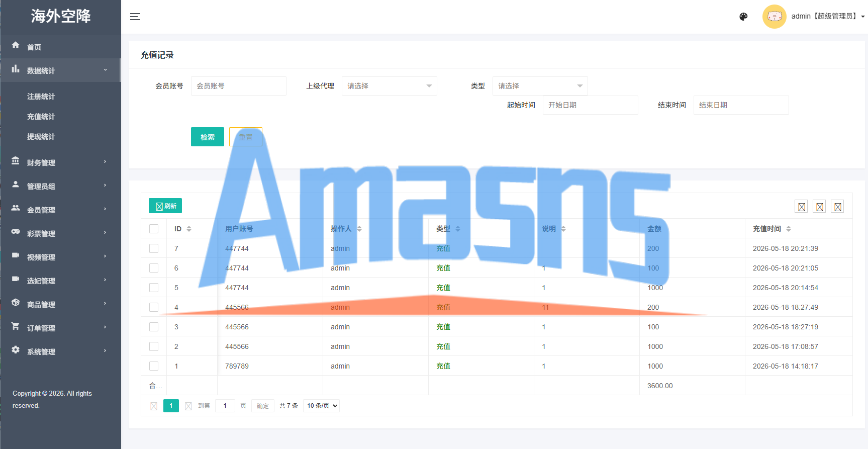Open 提现统计 submenu item
Screen dimensions: 868x449
click(41, 137)
